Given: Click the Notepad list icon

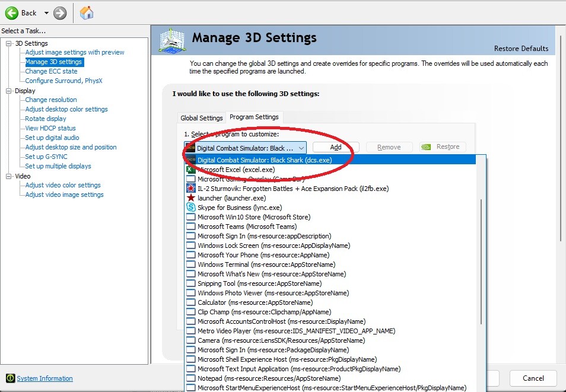Looking at the screenshot, I should pos(190,378).
